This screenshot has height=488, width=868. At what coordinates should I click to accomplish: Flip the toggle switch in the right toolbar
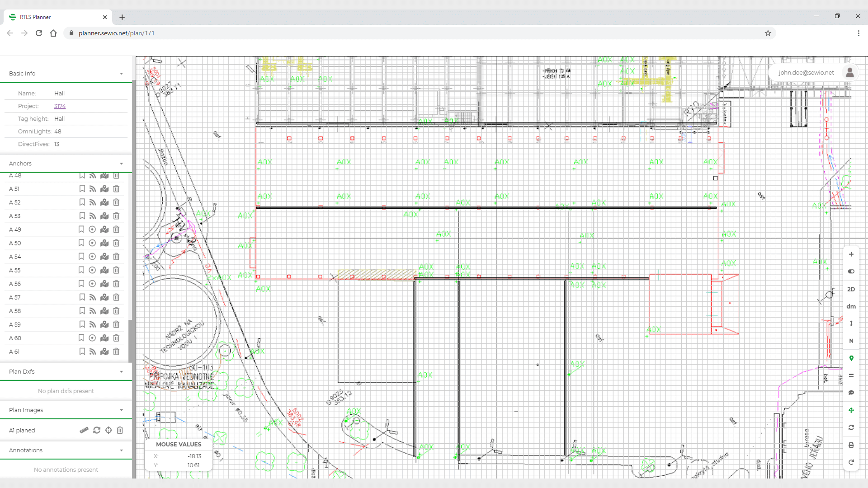pyautogui.click(x=851, y=272)
